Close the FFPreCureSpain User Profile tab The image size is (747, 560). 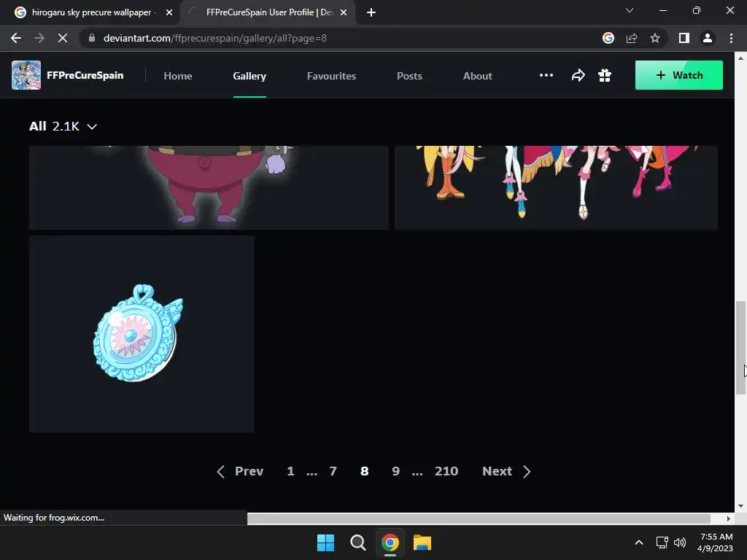point(344,12)
